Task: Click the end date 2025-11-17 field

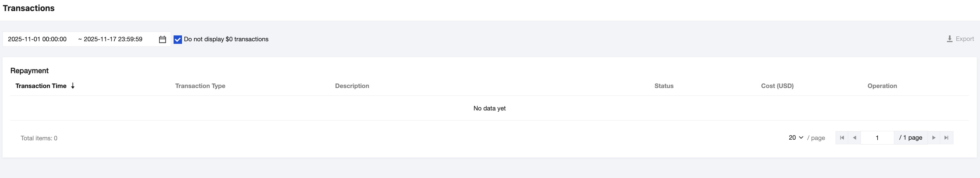Action: 113,39
